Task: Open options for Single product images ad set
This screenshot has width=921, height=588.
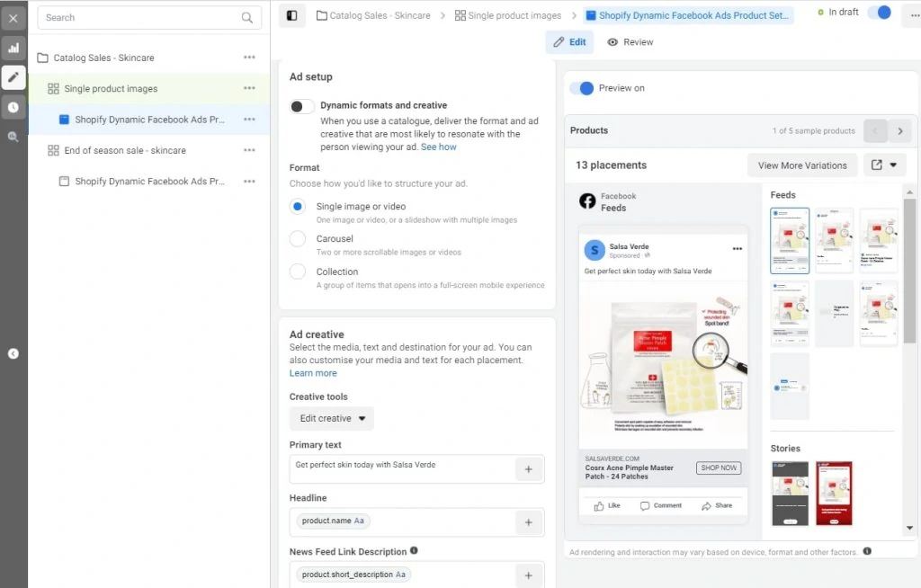Action: click(250, 88)
